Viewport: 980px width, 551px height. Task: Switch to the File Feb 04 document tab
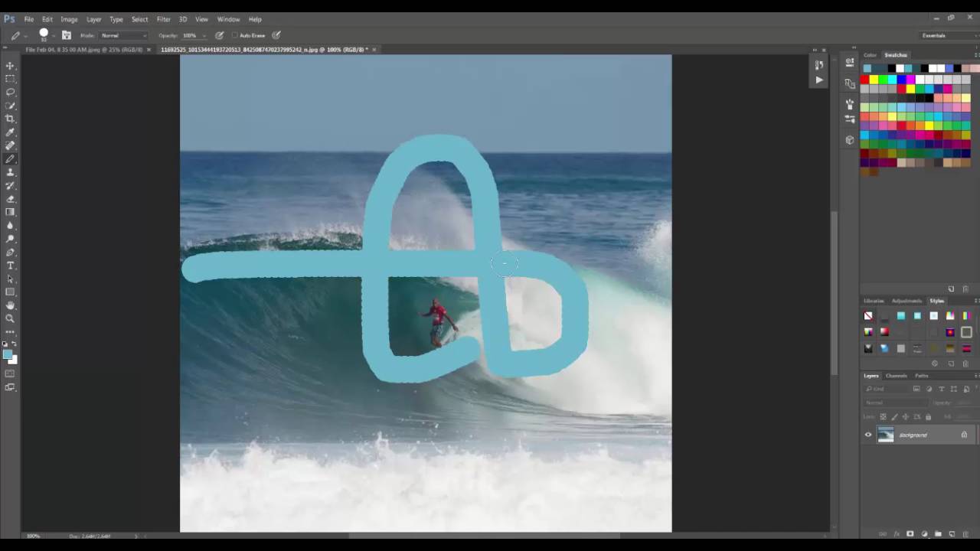pyautogui.click(x=83, y=50)
